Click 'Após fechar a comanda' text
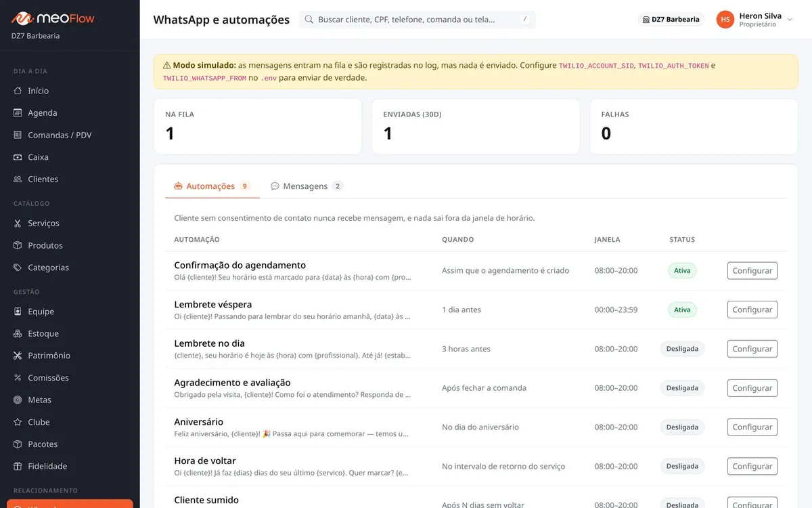The image size is (812, 508). coord(484,388)
